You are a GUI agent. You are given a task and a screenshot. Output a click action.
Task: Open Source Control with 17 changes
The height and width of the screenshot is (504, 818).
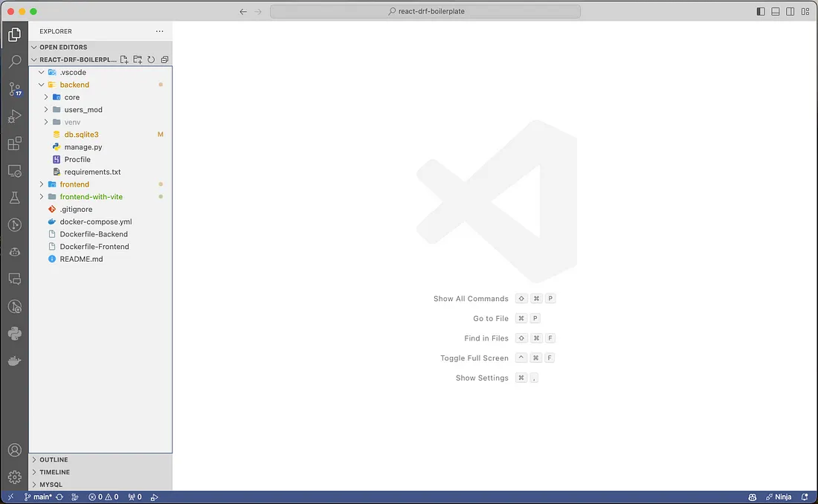[x=15, y=89]
